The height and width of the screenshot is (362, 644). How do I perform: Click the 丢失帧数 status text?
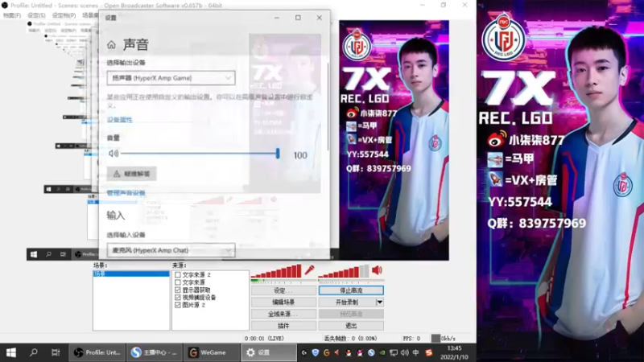(350, 339)
